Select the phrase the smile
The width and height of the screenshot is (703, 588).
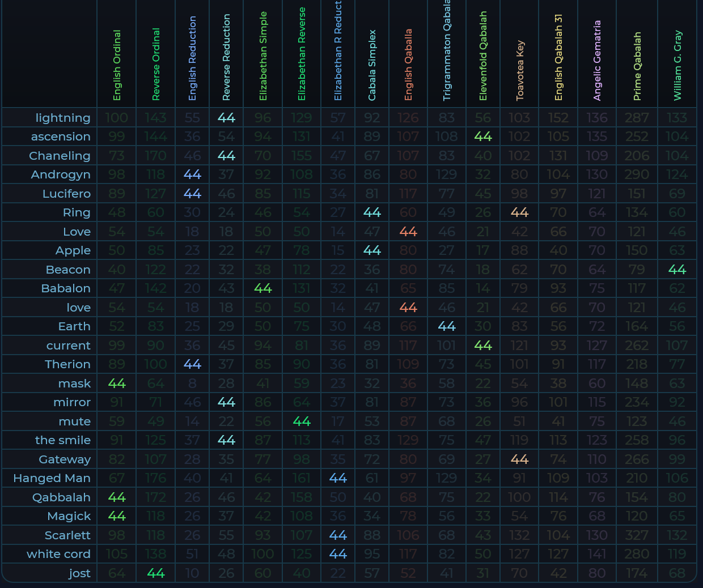[63, 440]
